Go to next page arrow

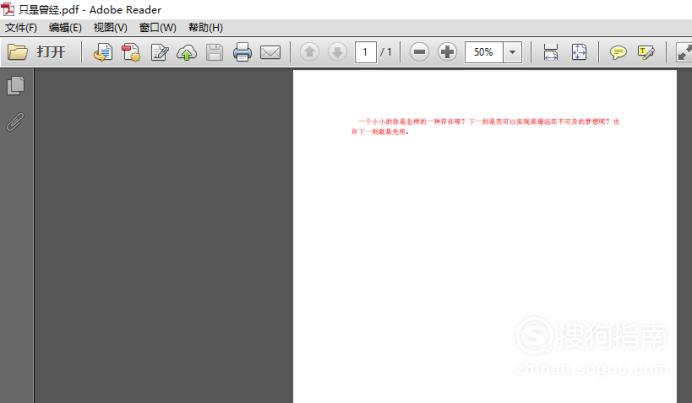[338, 52]
